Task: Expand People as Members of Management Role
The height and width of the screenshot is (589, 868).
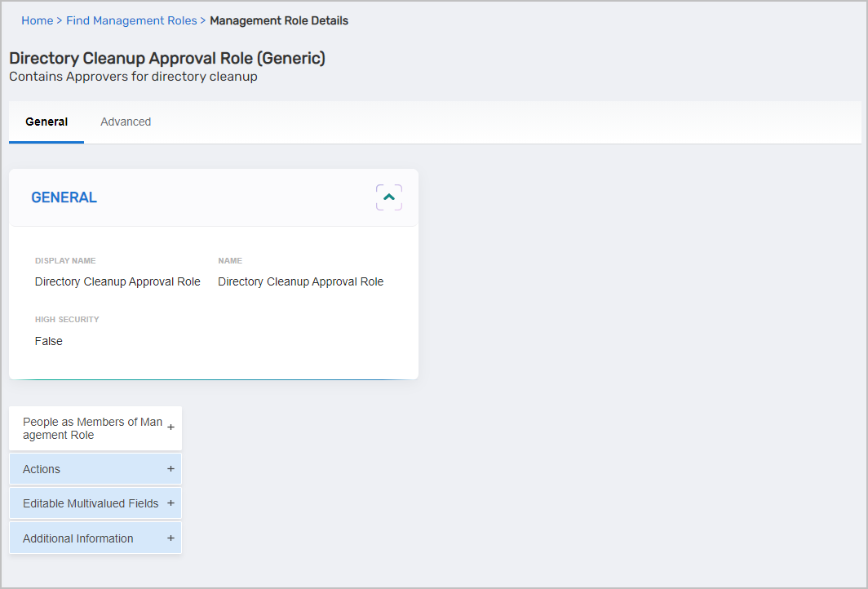Action: (92, 428)
